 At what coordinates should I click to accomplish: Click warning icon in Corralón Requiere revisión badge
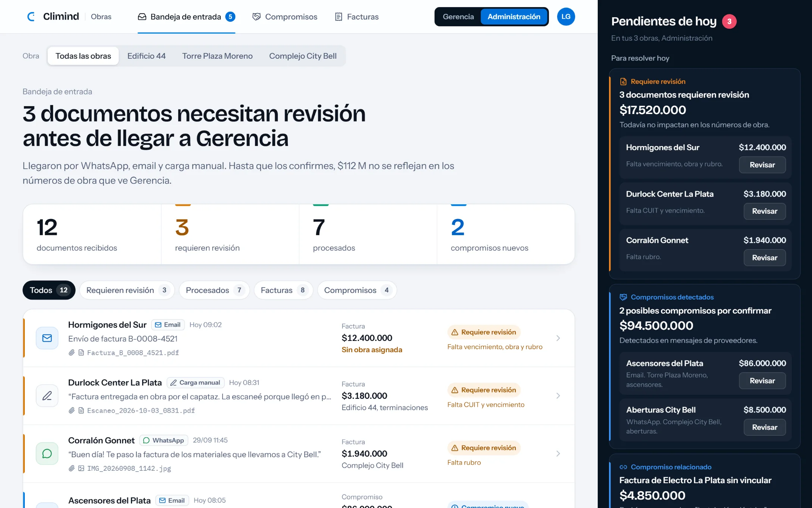(454, 448)
